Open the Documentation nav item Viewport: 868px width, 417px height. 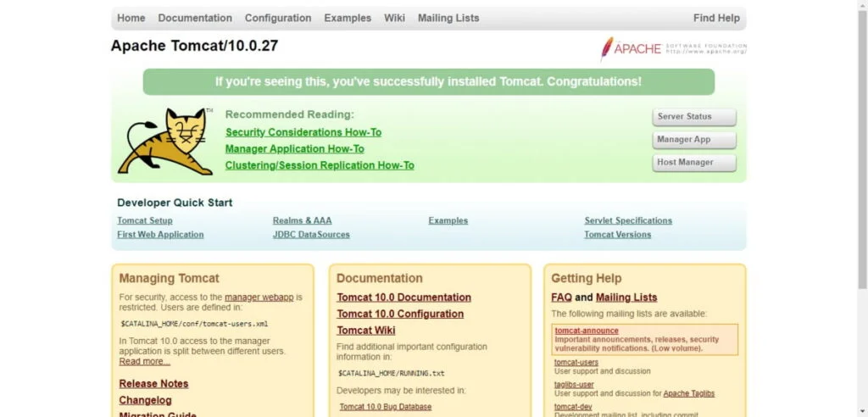[x=195, y=18]
